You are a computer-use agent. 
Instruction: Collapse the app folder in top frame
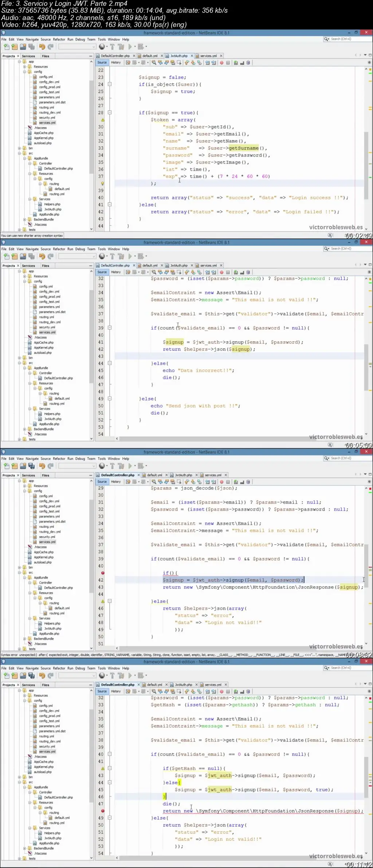[x=19, y=62]
